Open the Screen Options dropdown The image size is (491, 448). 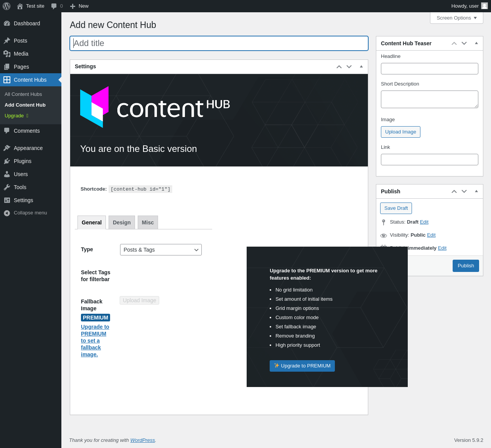456,18
